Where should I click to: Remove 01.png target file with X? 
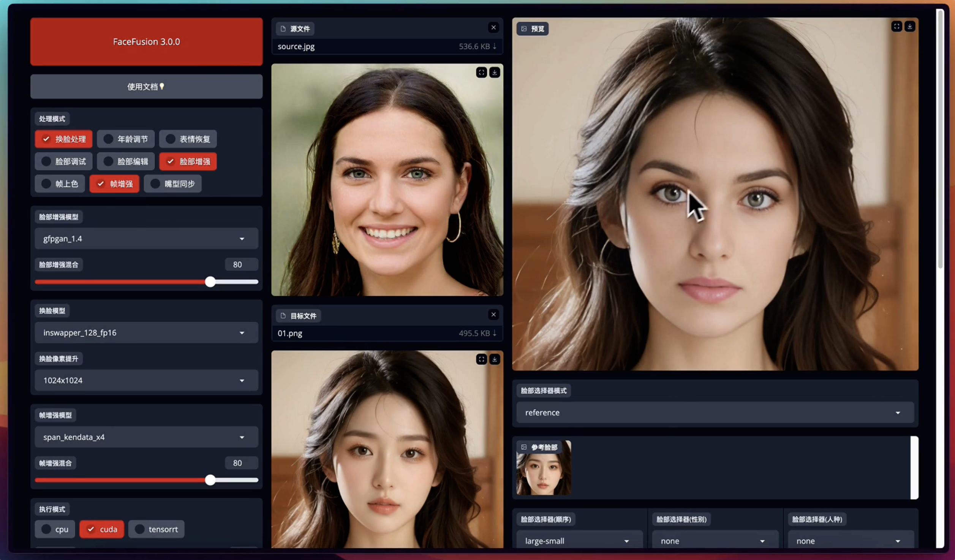[493, 315]
